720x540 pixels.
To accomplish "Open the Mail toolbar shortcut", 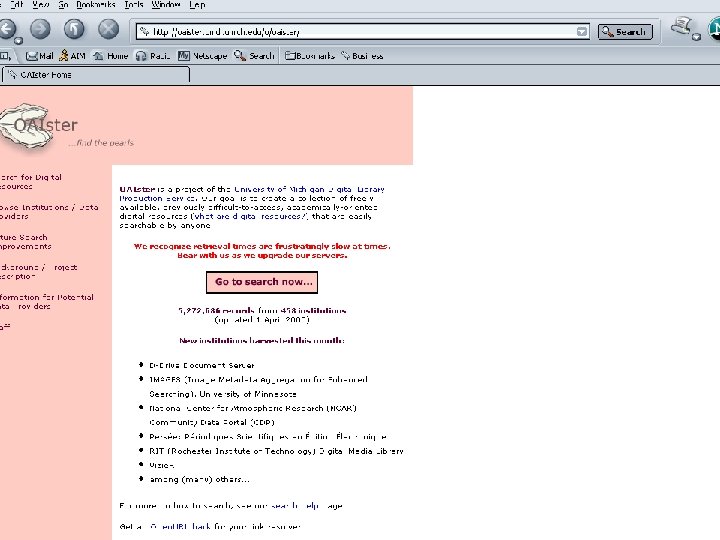I will click(x=39, y=56).
